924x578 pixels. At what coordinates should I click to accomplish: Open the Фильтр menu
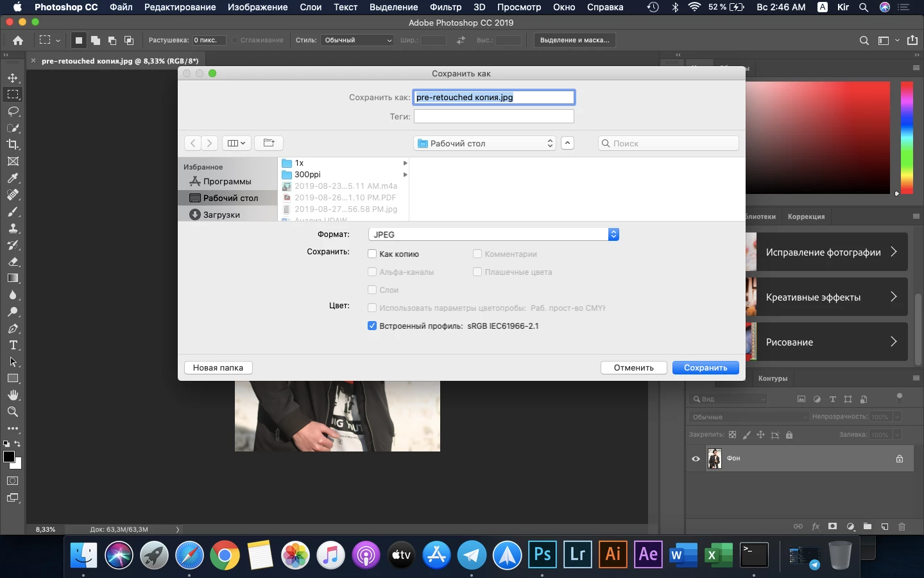click(445, 7)
